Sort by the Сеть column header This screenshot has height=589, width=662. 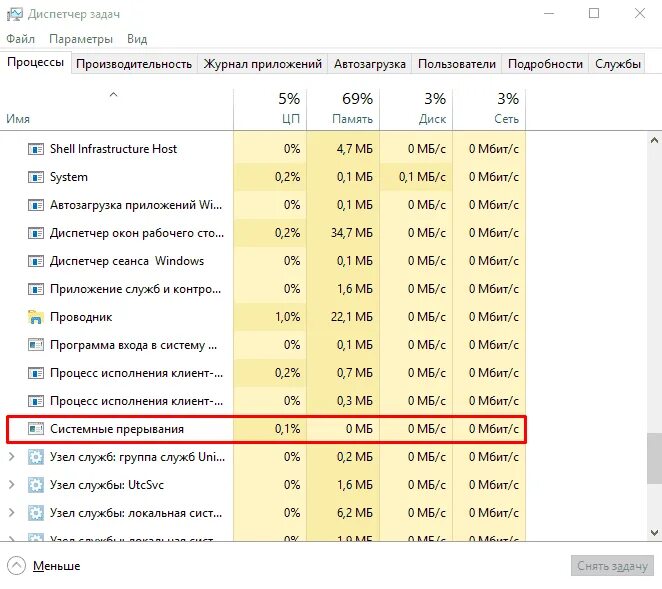coord(489,109)
